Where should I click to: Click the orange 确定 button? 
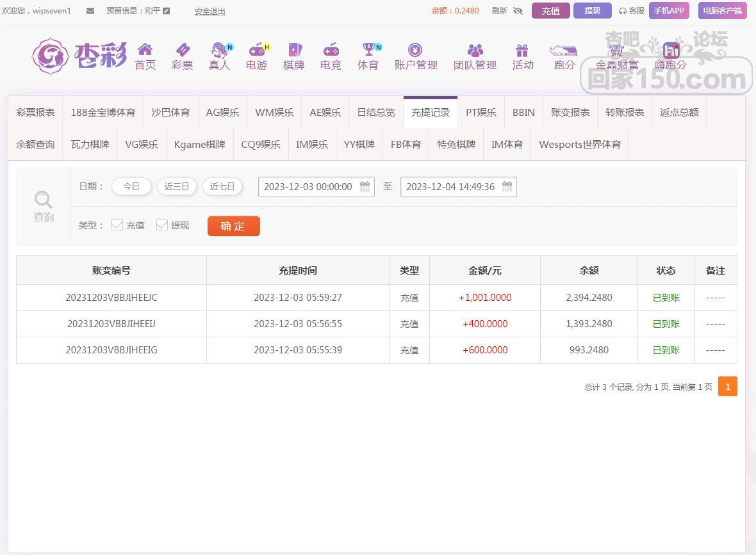[233, 226]
